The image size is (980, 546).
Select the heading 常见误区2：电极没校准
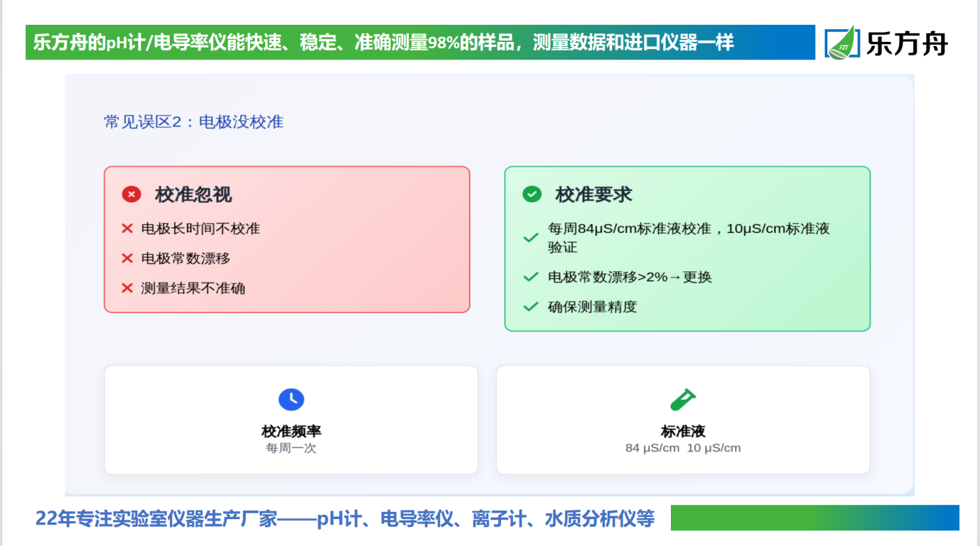(193, 122)
